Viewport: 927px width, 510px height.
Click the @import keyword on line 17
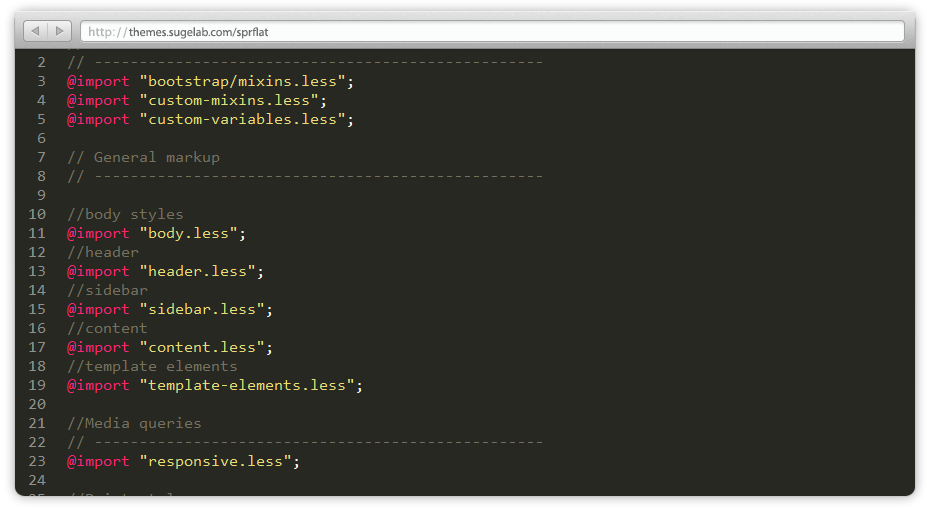(x=98, y=347)
